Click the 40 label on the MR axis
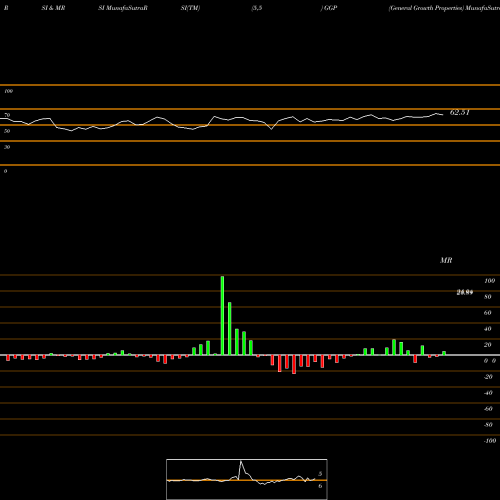The width and height of the screenshot is (500, 500). click(488, 329)
